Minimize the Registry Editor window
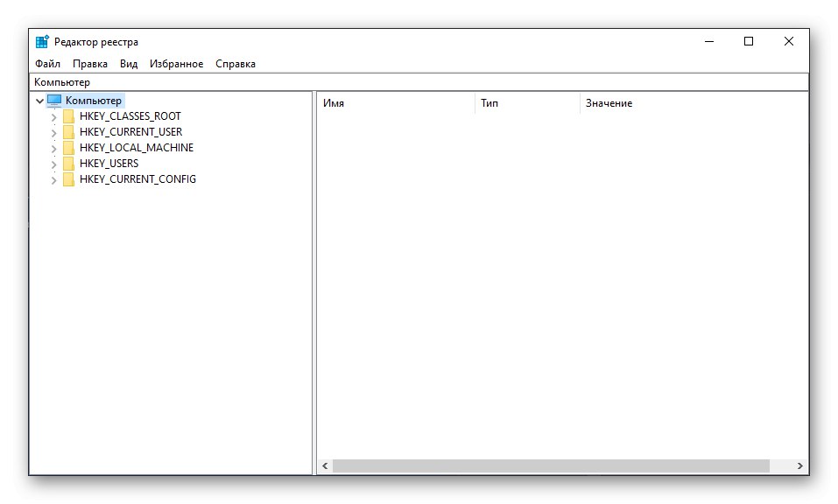This screenshot has height=504, width=838. click(709, 42)
